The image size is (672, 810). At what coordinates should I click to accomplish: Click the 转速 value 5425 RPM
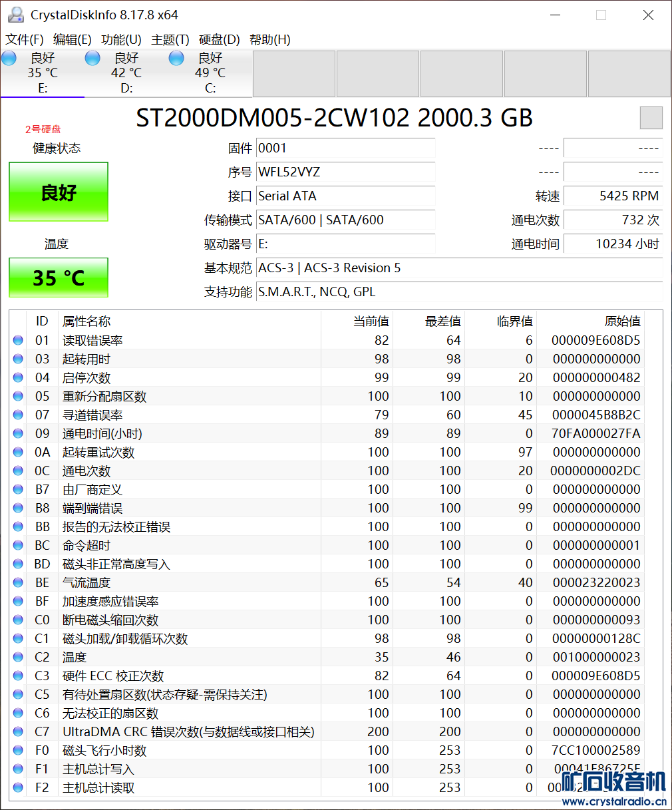[x=613, y=196]
